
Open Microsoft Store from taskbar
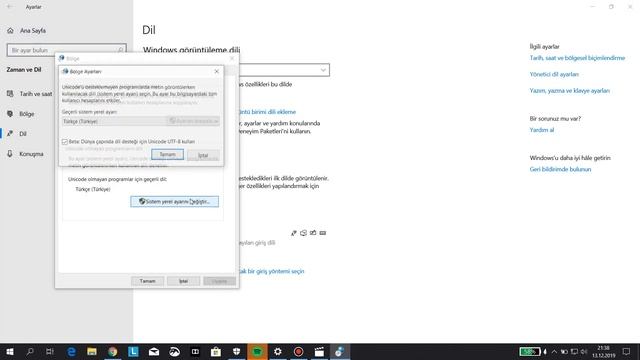216,351
